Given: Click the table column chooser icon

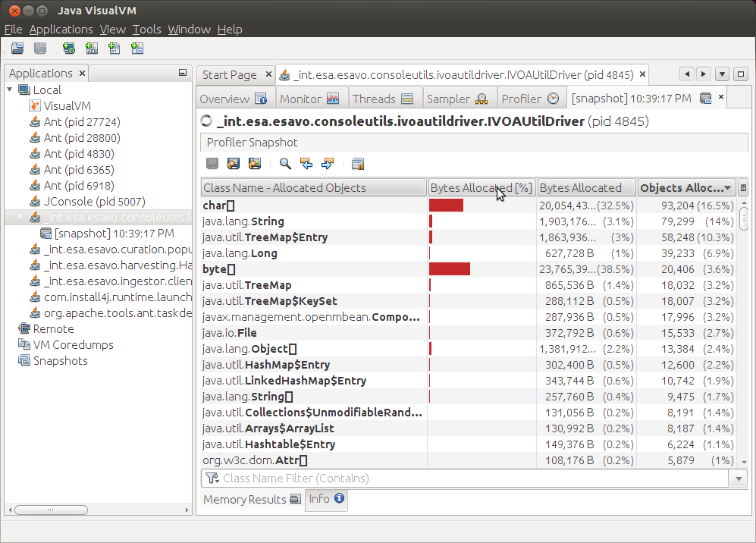Looking at the screenshot, I should (743, 187).
